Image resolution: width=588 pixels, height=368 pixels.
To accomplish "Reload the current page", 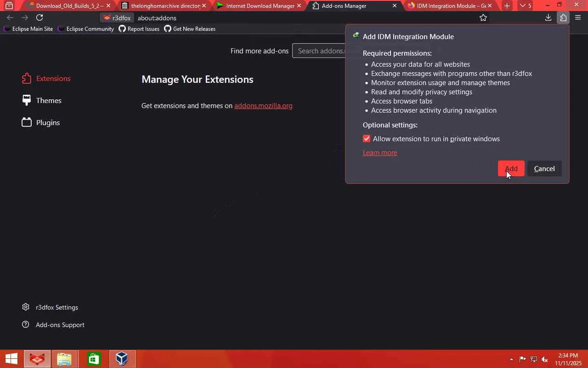I will tap(40, 18).
